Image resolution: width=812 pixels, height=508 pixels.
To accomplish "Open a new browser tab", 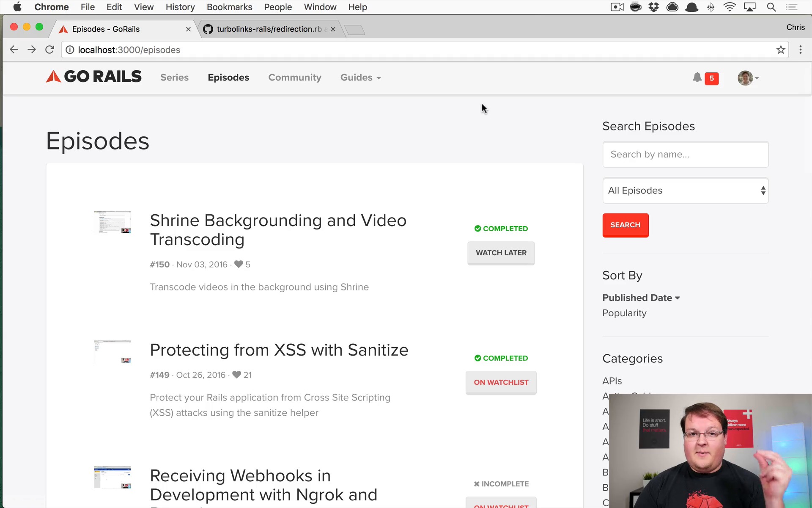I will [x=354, y=30].
